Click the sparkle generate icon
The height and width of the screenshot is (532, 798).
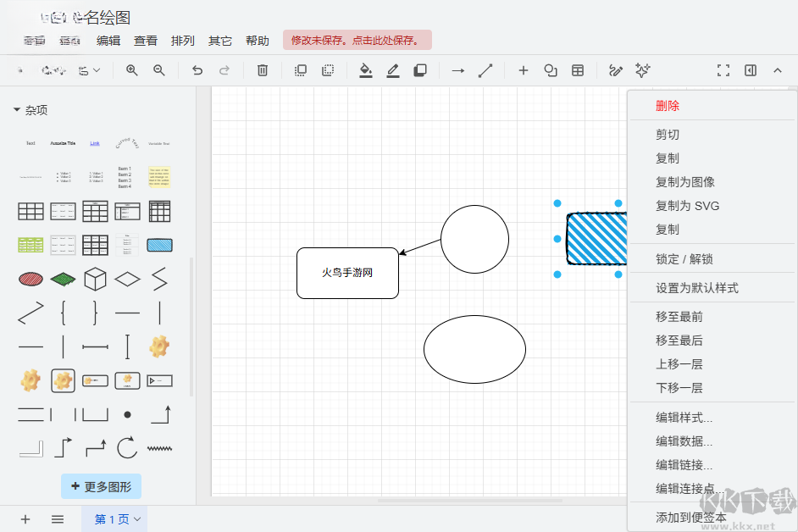tap(643, 70)
